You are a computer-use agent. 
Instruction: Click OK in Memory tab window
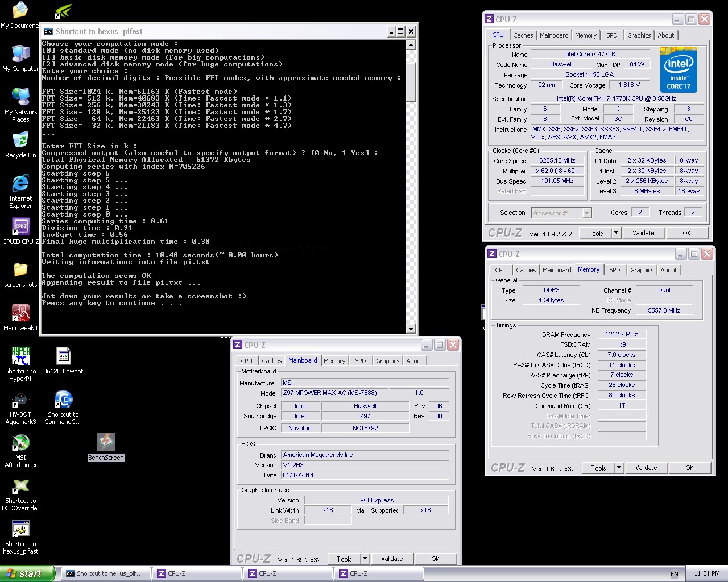coord(689,468)
